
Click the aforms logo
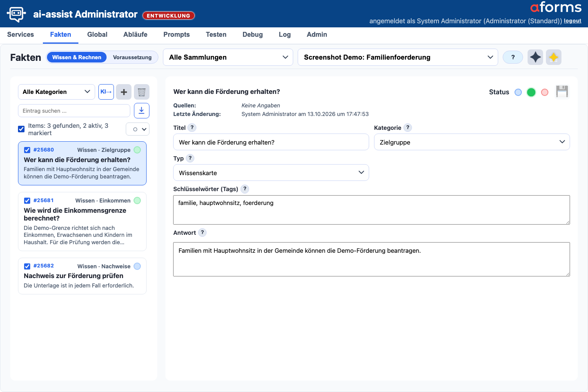click(556, 7)
